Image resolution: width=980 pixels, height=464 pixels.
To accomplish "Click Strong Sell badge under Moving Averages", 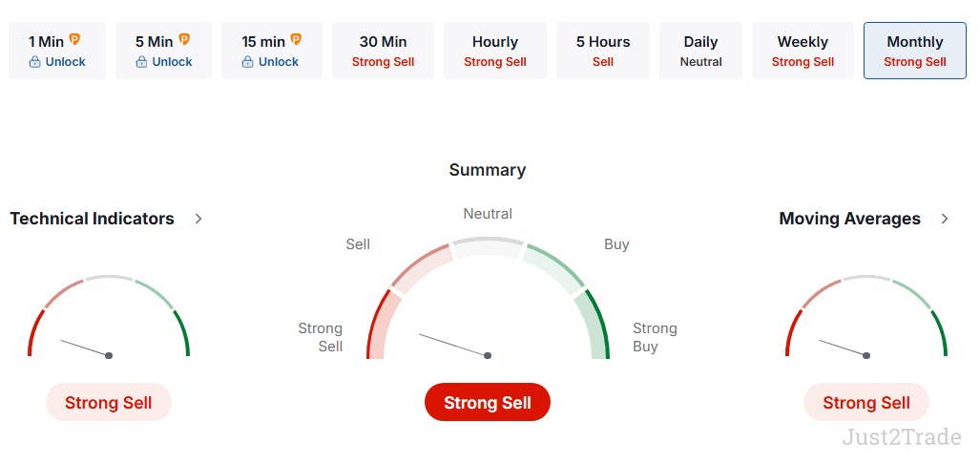I will click(866, 402).
